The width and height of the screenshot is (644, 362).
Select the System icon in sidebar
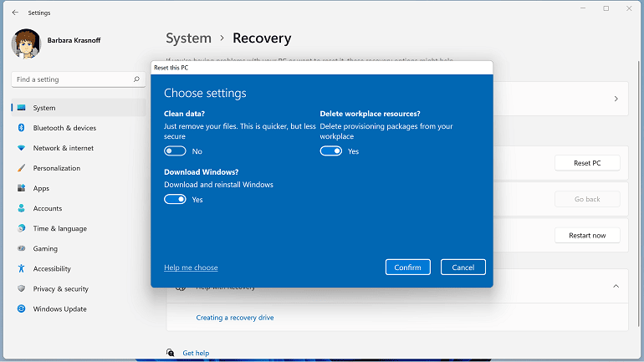pyautogui.click(x=22, y=108)
